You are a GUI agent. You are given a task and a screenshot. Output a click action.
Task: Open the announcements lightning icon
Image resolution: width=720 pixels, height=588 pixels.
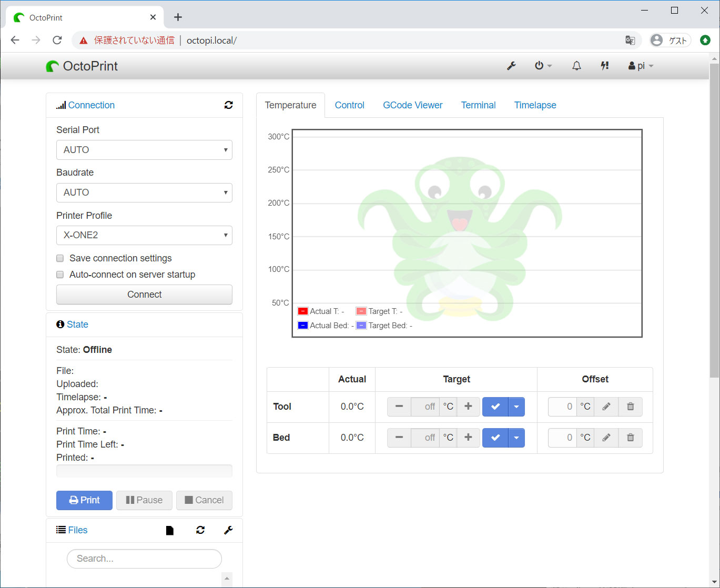click(x=605, y=66)
